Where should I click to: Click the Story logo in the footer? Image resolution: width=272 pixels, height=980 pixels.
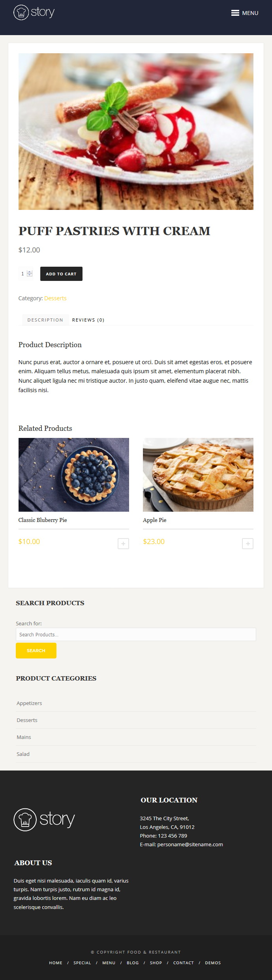tap(44, 819)
